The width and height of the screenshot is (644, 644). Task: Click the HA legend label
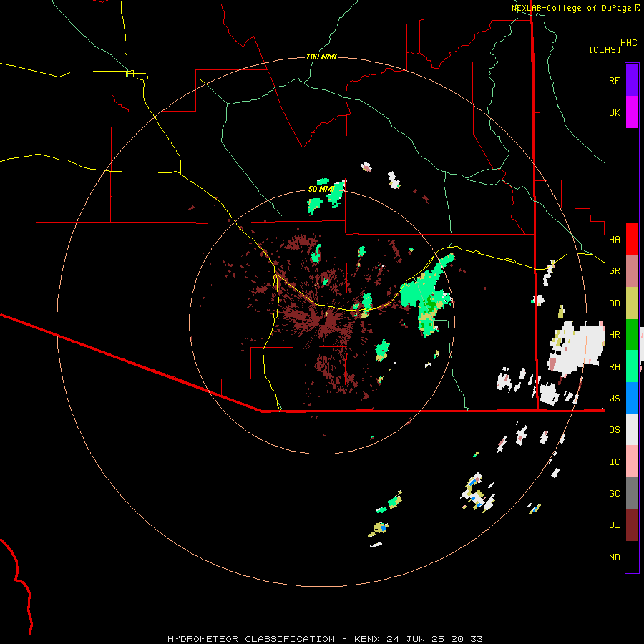click(x=614, y=239)
